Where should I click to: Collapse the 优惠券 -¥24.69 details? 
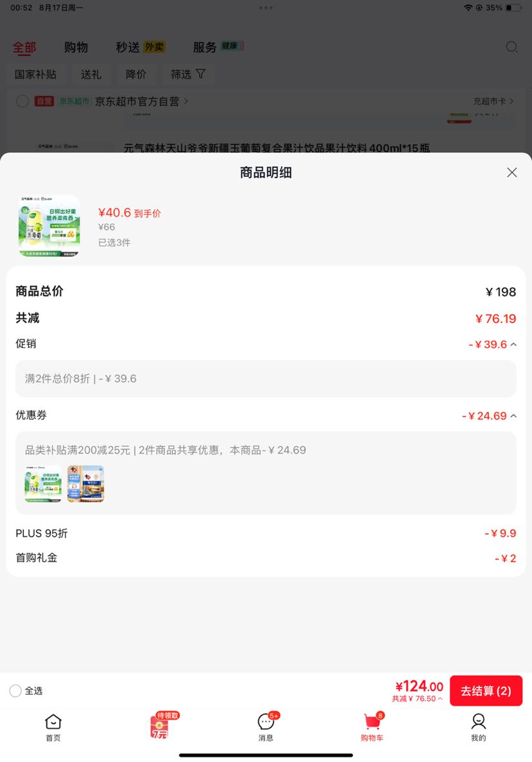click(x=513, y=416)
